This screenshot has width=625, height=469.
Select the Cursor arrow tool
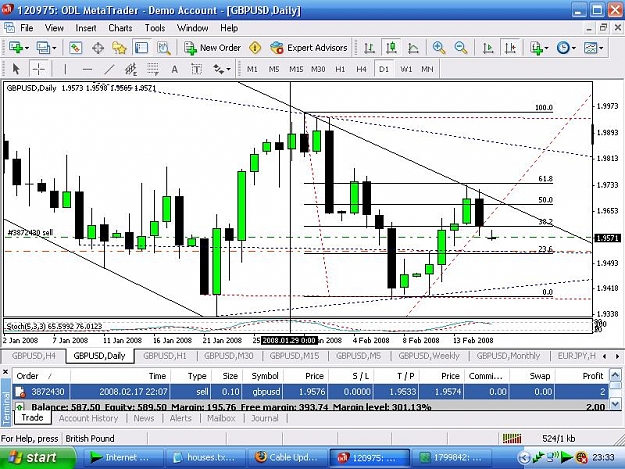click(16, 69)
